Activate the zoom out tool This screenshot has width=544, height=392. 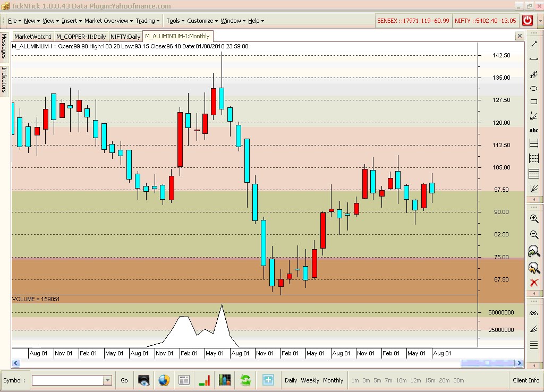click(x=534, y=234)
